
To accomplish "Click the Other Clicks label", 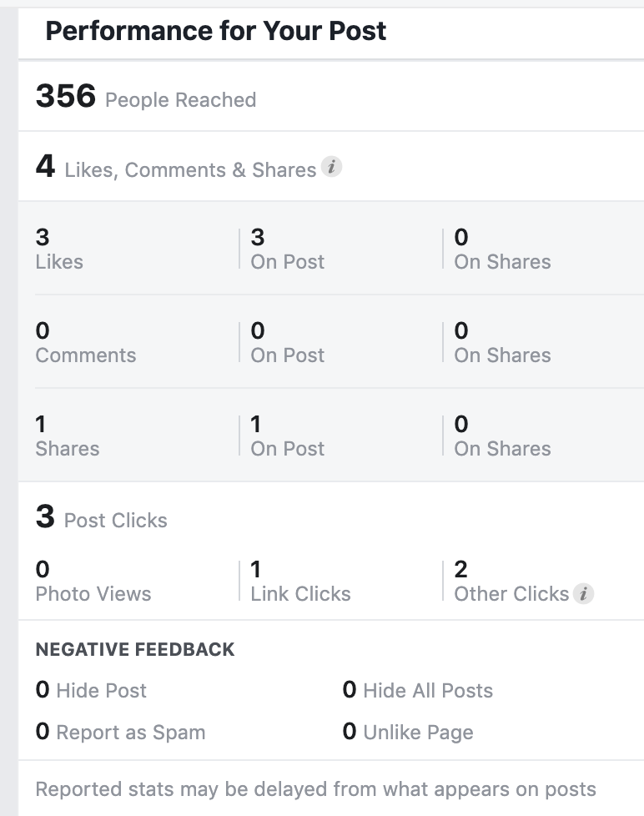I will click(511, 593).
